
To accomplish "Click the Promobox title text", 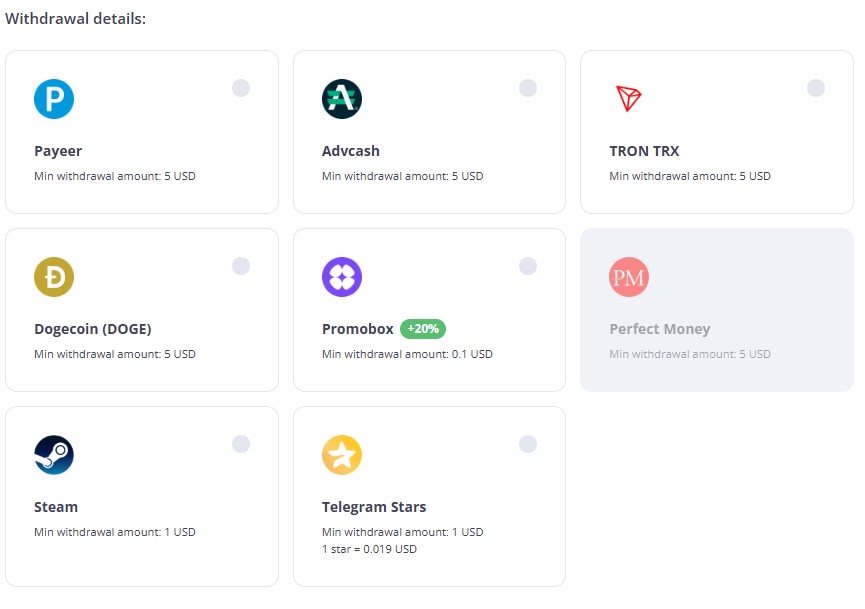I will [x=357, y=329].
